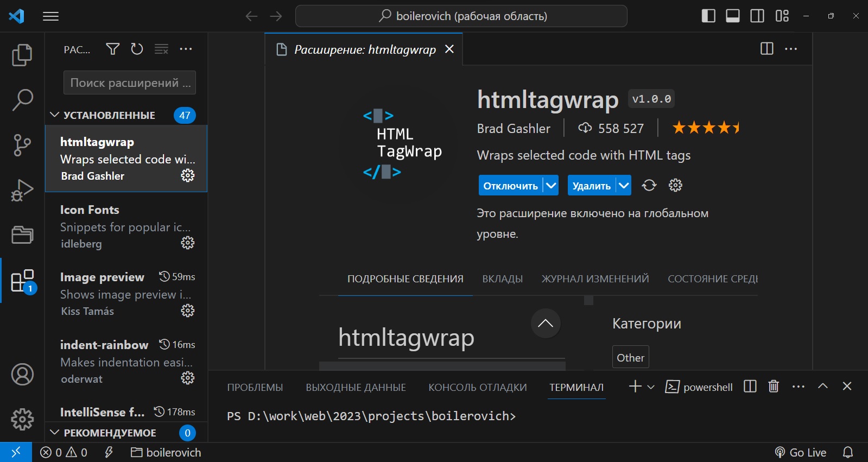Expand the РЕКОМЕНДУЕМОЕ section
The height and width of the screenshot is (462, 868).
(126, 433)
